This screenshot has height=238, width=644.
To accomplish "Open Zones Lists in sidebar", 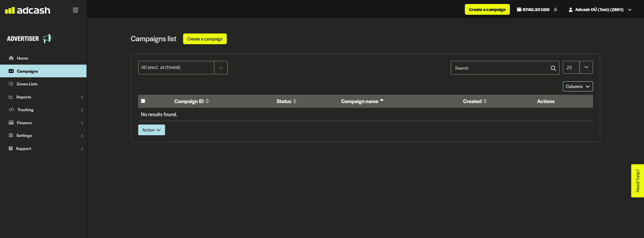I will pyautogui.click(x=27, y=84).
